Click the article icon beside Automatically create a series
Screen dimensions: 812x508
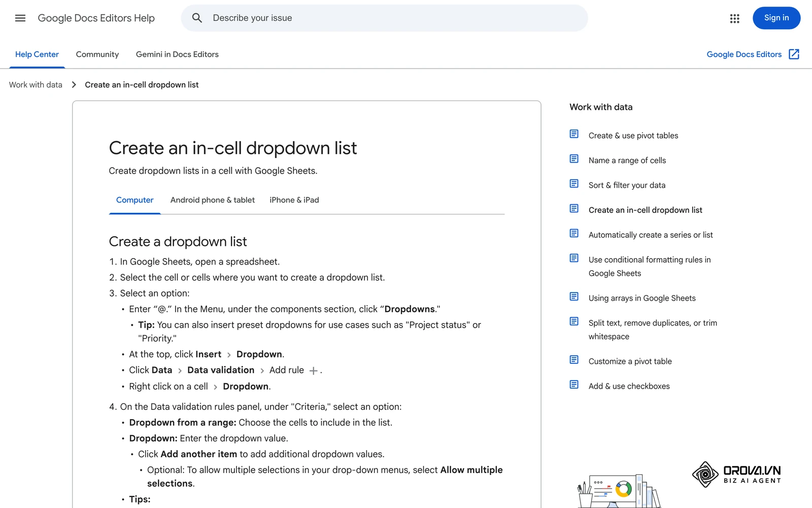(x=574, y=234)
